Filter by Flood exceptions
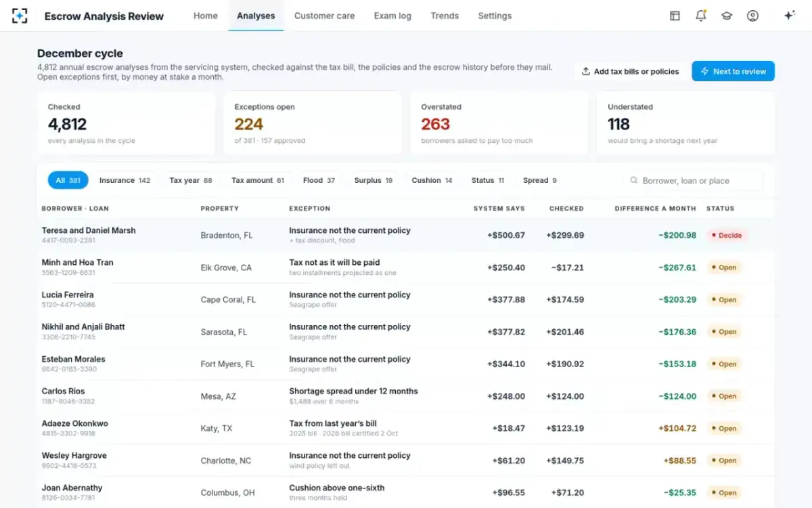 (319, 180)
